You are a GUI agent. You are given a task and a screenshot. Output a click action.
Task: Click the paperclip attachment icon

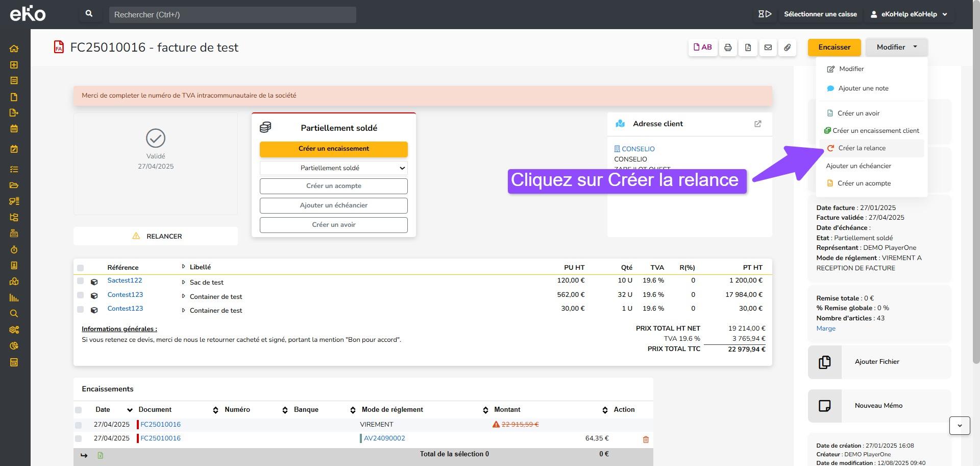(x=788, y=48)
